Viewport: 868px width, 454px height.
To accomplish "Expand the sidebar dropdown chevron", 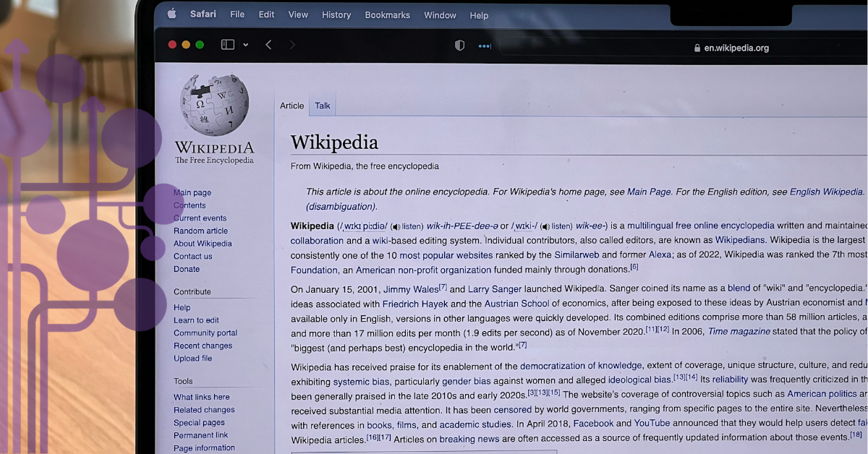I will click(x=245, y=45).
